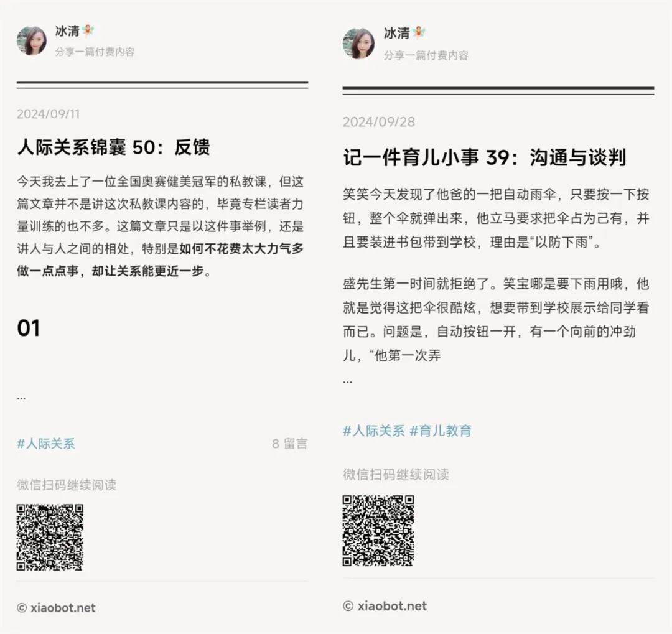Click the date 2024/09/28
The height and width of the screenshot is (634, 672).
pyautogui.click(x=379, y=122)
